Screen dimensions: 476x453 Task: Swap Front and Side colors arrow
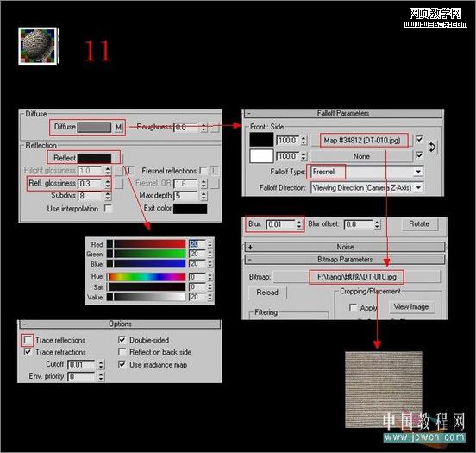click(432, 148)
